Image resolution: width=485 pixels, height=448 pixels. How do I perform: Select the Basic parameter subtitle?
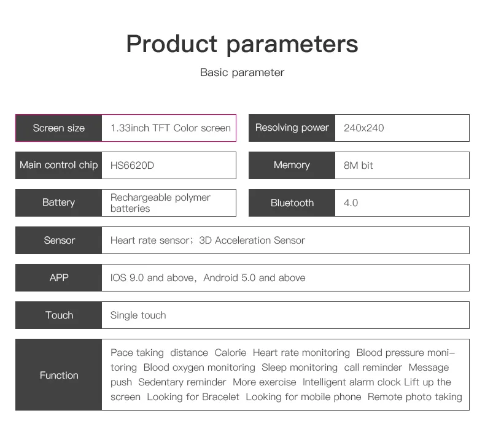tap(242, 72)
